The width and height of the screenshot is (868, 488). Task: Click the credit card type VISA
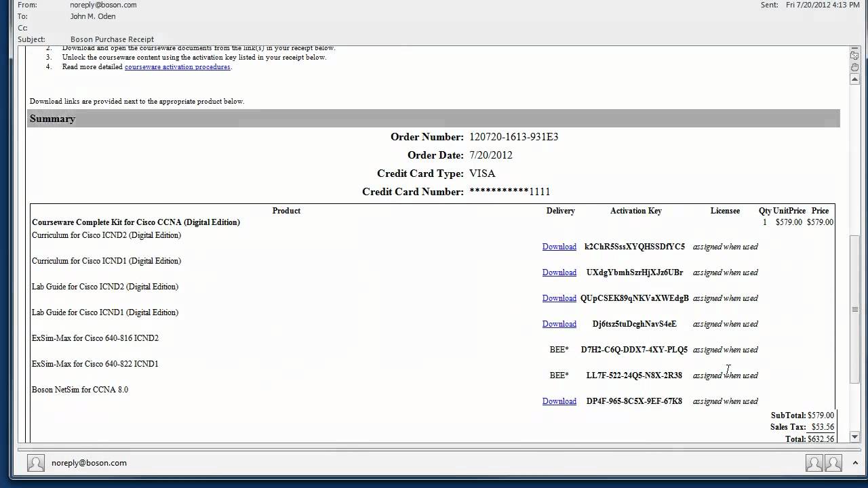[482, 174]
